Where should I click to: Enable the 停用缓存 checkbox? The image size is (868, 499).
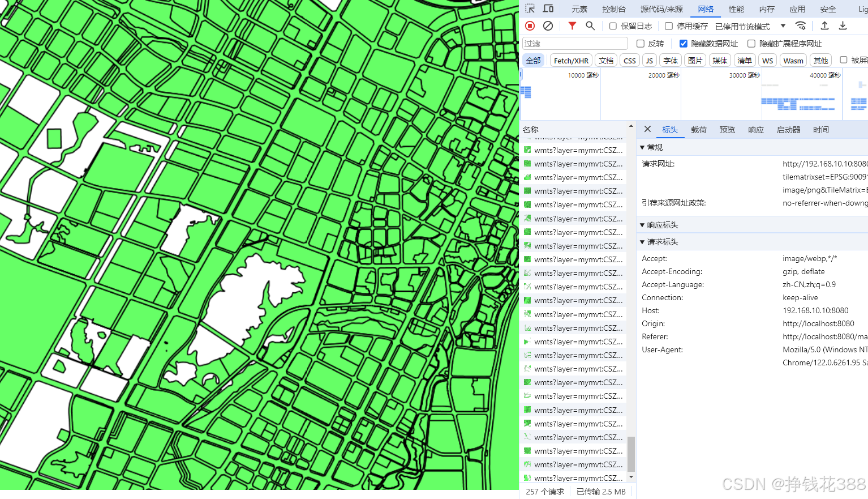[670, 25]
